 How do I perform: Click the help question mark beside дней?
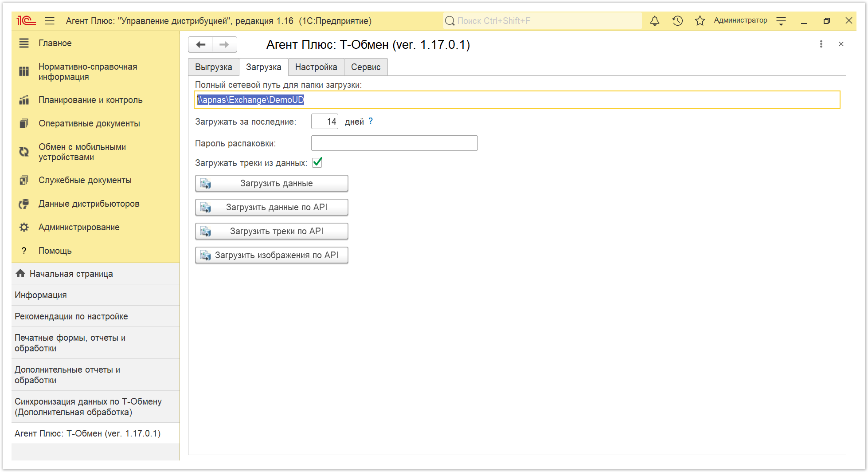tap(371, 121)
